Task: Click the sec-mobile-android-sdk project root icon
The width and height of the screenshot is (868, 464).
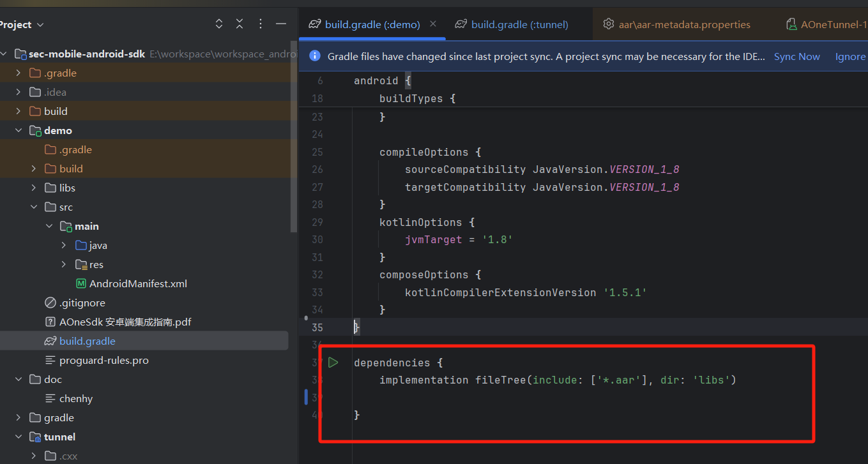Action: pyautogui.click(x=20, y=54)
